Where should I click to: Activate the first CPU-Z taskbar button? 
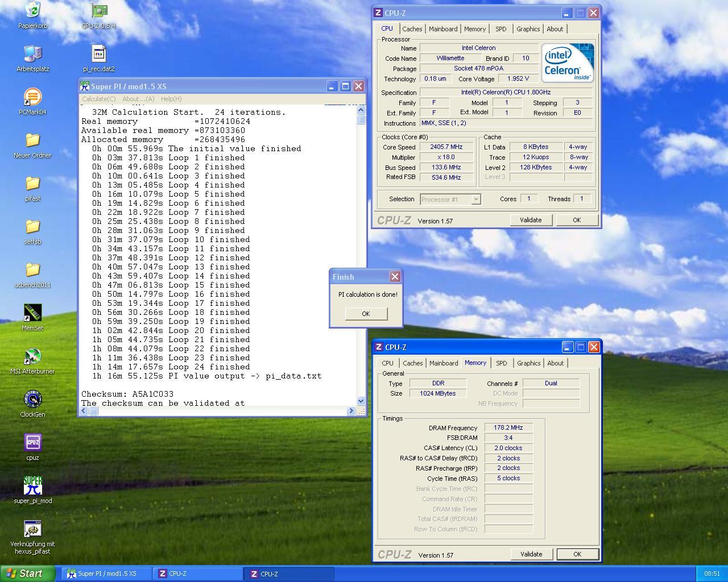click(x=198, y=574)
